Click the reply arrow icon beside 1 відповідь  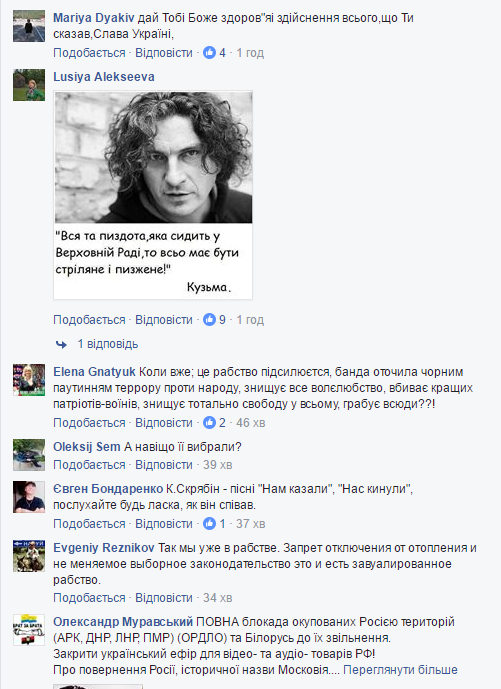pos(62,344)
